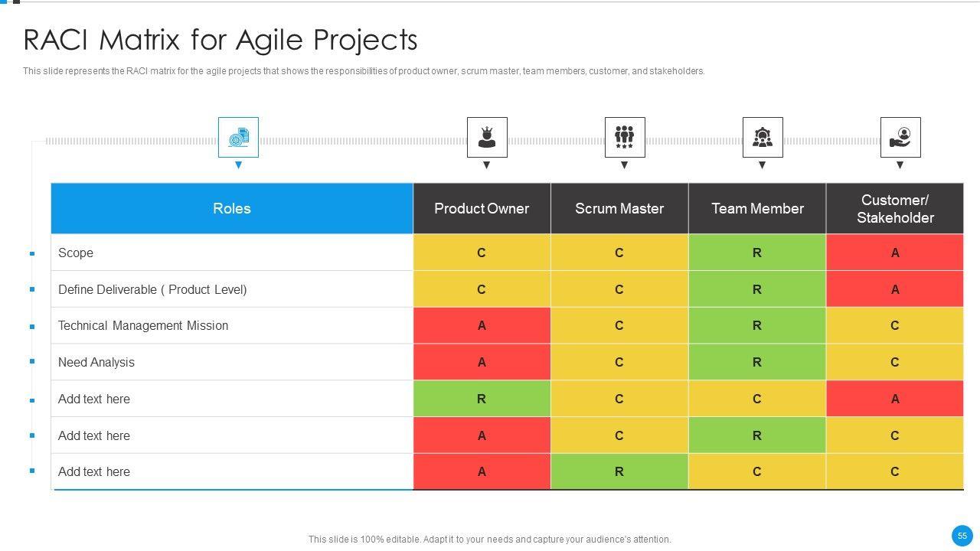Click the blue bullet beside Need Analysis
The width and height of the screenshot is (980, 551).
coord(32,361)
